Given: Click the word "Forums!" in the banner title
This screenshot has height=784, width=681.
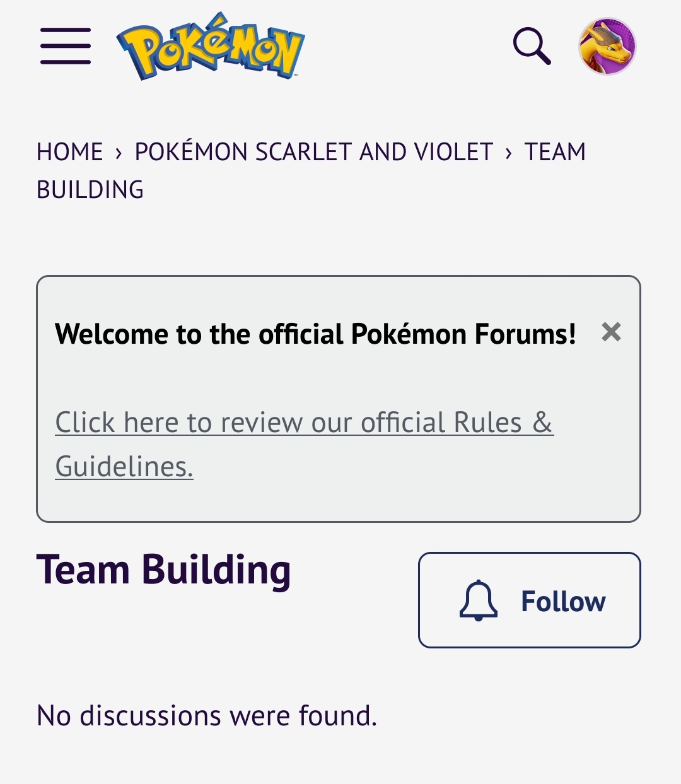Looking at the screenshot, I should [525, 334].
